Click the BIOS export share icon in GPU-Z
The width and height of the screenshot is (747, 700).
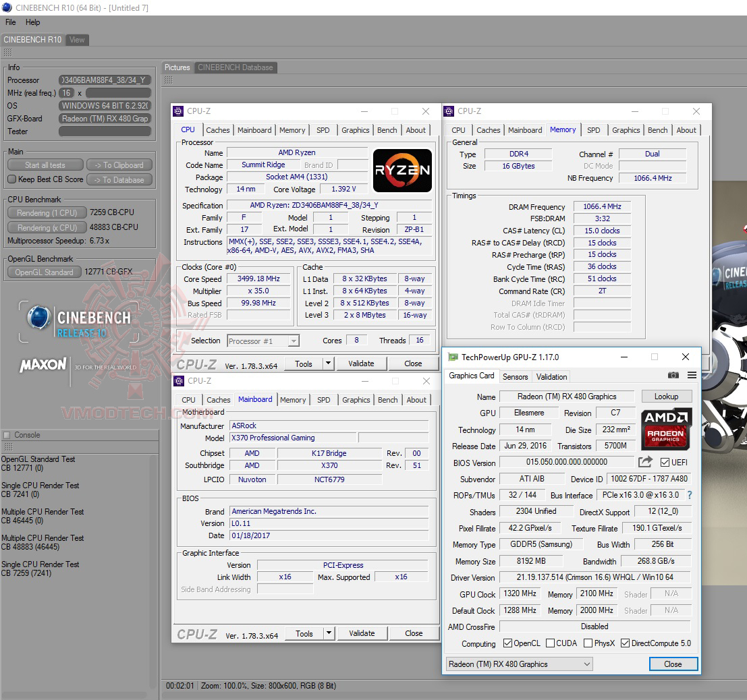(x=645, y=462)
